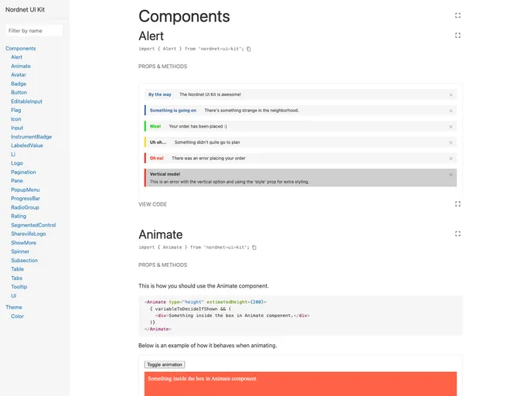This screenshot has height=396, width=532.
Task: Open isolated view icon beside Animate heading
Action: pos(458,234)
